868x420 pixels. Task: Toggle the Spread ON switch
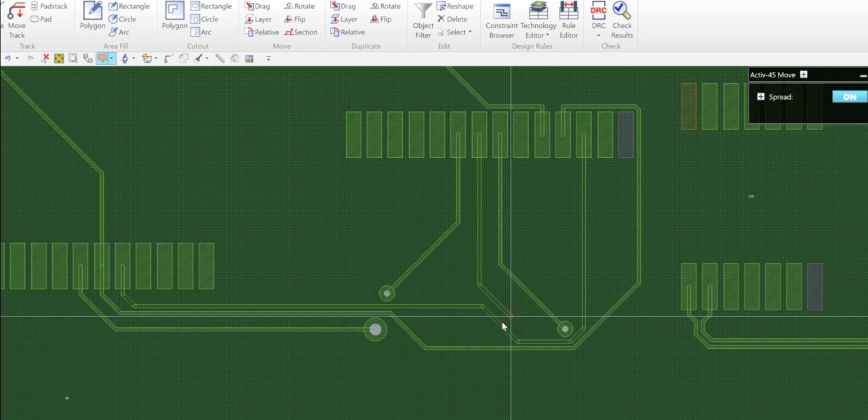[849, 97]
